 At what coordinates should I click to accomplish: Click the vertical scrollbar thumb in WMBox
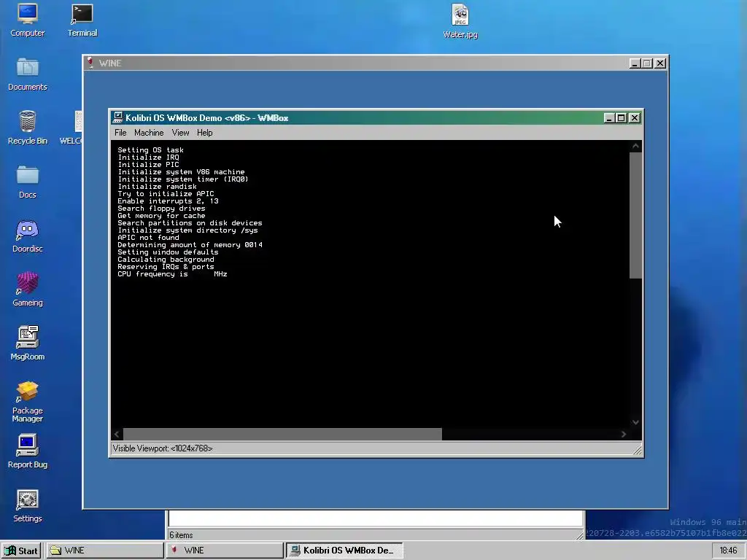coord(635,215)
